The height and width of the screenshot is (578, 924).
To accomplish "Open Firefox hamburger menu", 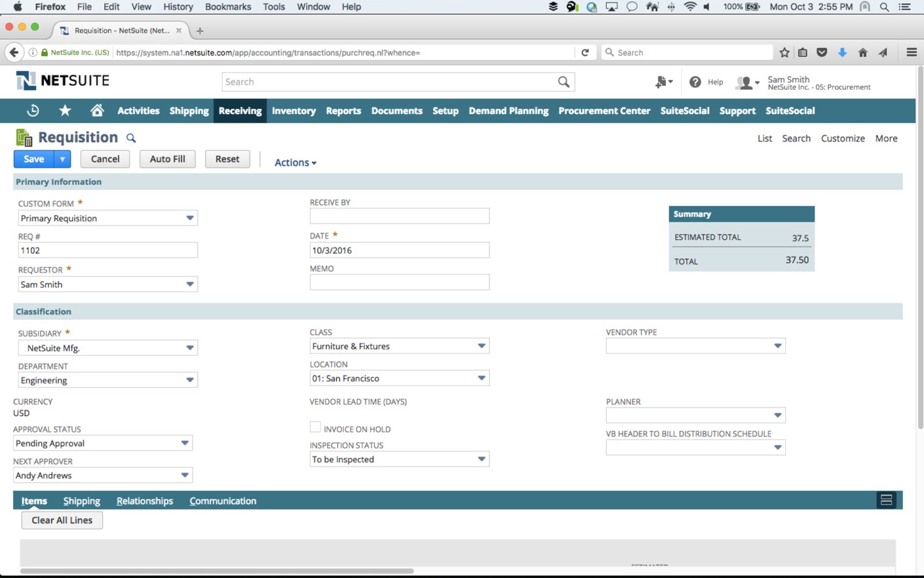I will 912,52.
